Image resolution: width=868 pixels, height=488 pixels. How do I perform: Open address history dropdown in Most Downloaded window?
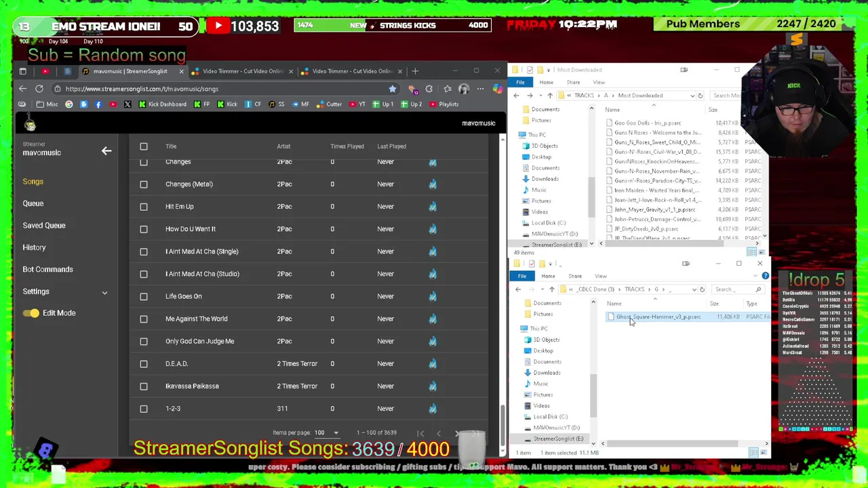692,96
